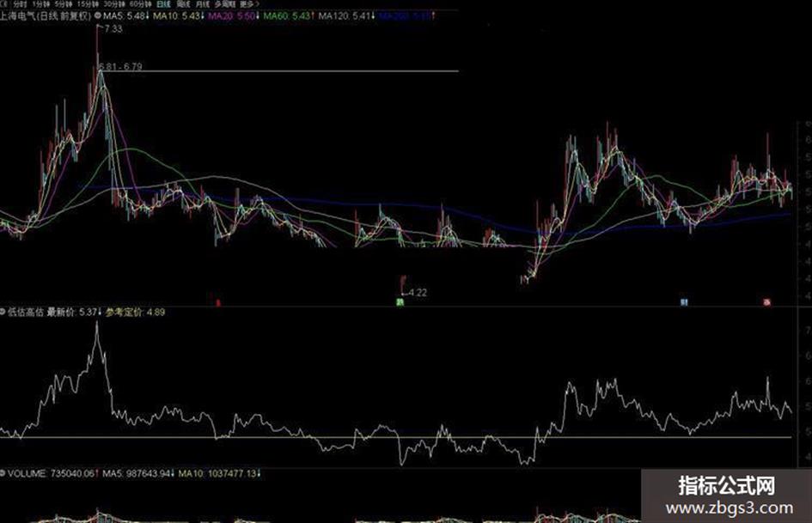The height and width of the screenshot is (523, 812).
Task: Switch to the 日线 daily tab
Action: point(163,3)
